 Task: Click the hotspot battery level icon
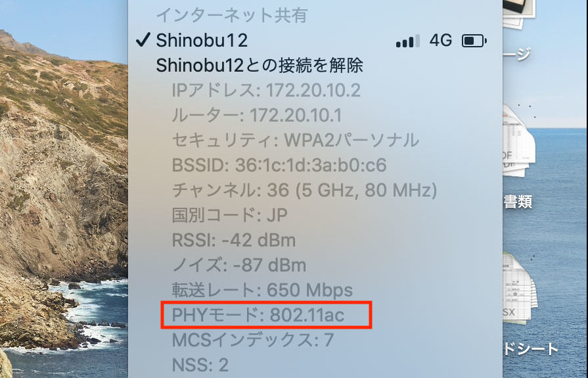coord(474,41)
